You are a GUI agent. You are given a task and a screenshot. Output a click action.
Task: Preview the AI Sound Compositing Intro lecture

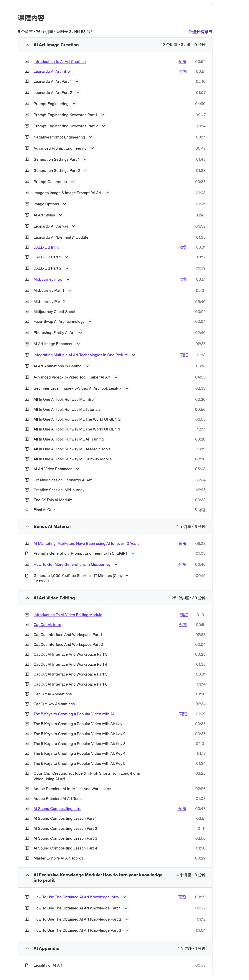[x=182, y=808]
